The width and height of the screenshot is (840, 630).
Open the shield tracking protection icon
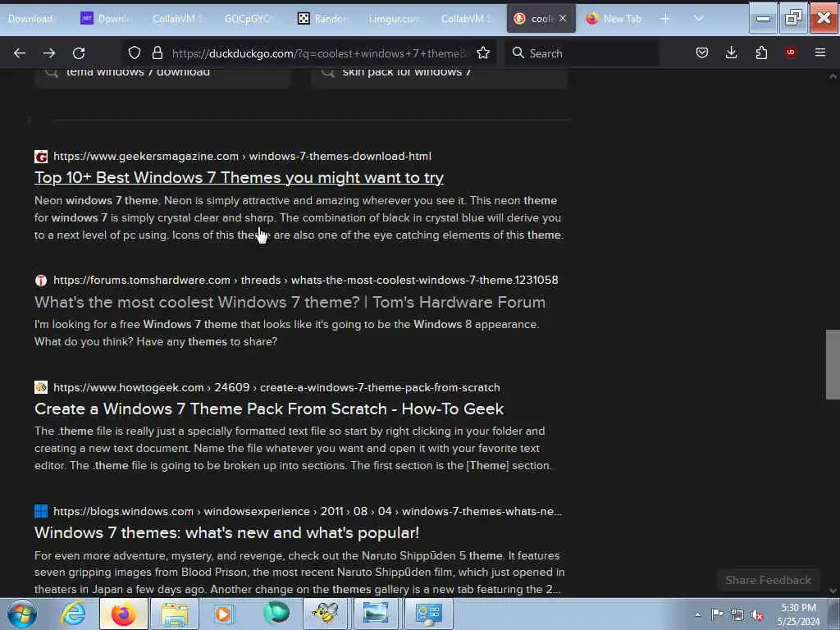coord(135,52)
